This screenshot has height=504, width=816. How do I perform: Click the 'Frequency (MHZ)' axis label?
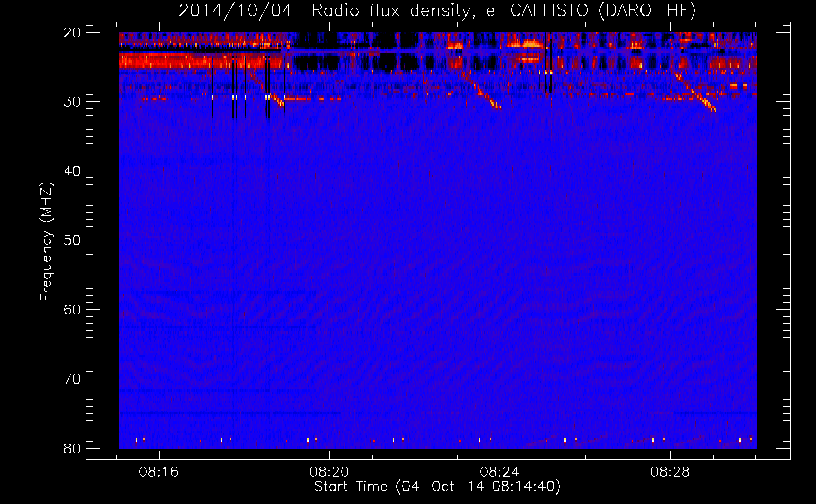[x=46, y=242]
